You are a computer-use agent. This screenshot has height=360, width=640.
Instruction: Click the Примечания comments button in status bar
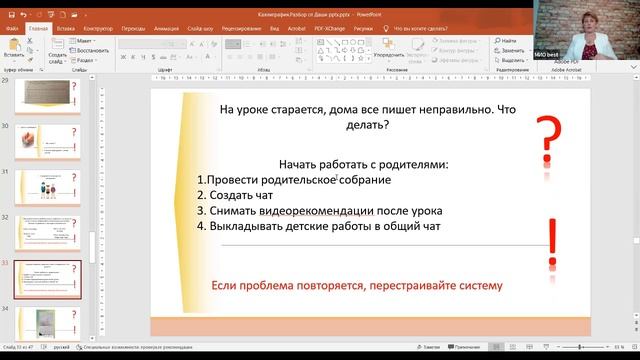pyautogui.click(x=463, y=347)
